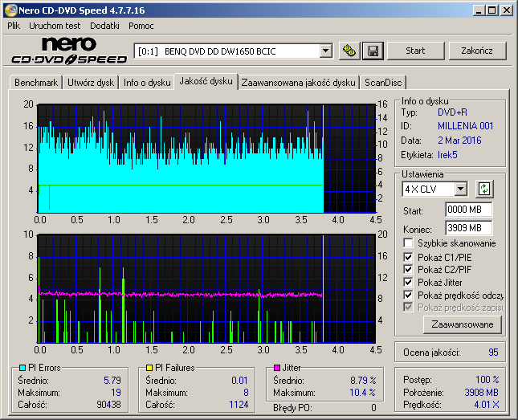This screenshot has height=420, width=518.
Task: Maximize the Nero CD-DVD Speed window
Action: click(x=492, y=10)
